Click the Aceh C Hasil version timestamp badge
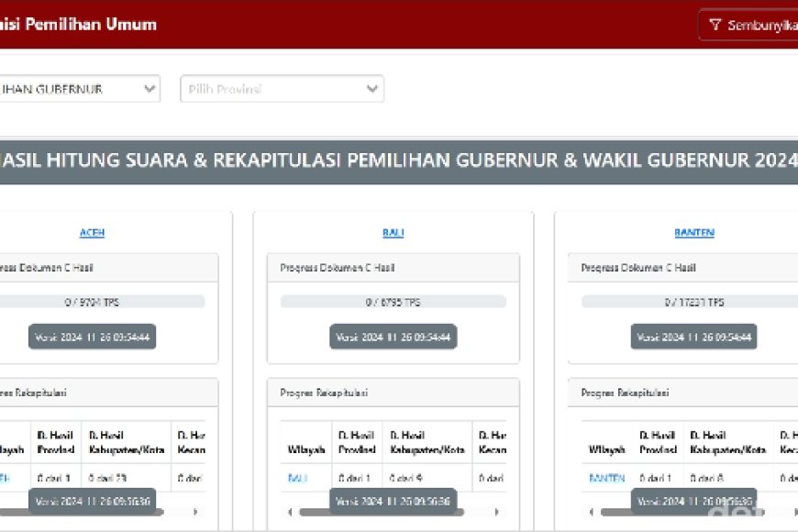This screenshot has width=798, height=532. click(x=92, y=337)
